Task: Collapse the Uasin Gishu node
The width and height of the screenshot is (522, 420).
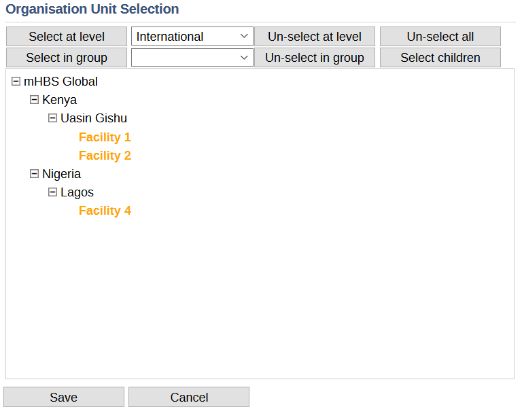Action: (x=53, y=118)
